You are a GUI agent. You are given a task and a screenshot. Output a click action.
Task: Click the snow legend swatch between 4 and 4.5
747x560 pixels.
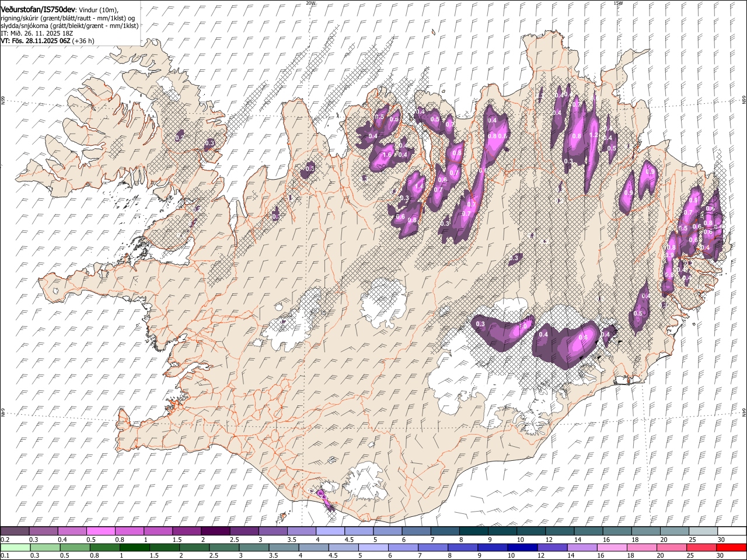point(330,531)
